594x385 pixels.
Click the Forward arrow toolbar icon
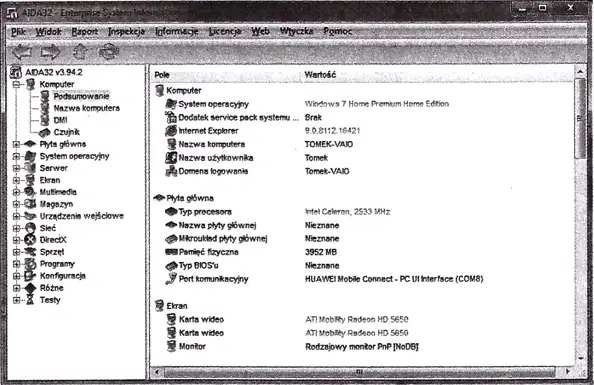click(50, 52)
